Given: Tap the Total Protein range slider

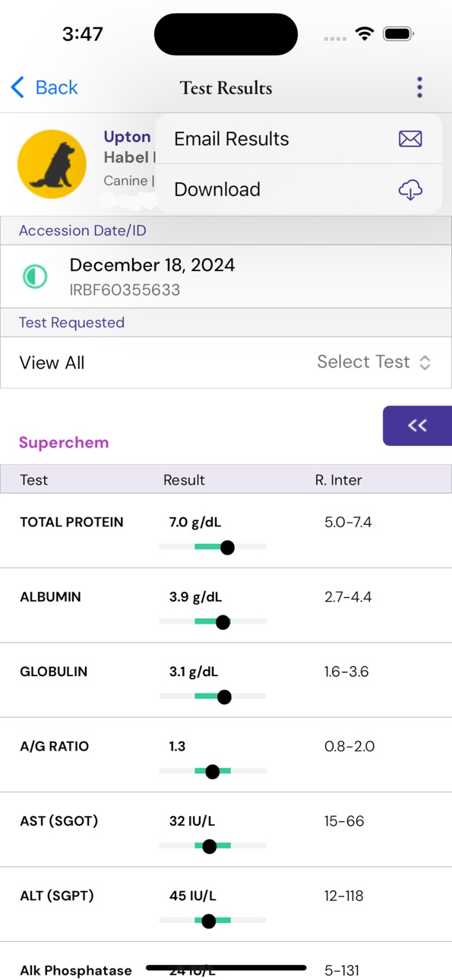Looking at the screenshot, I should 213,547.
